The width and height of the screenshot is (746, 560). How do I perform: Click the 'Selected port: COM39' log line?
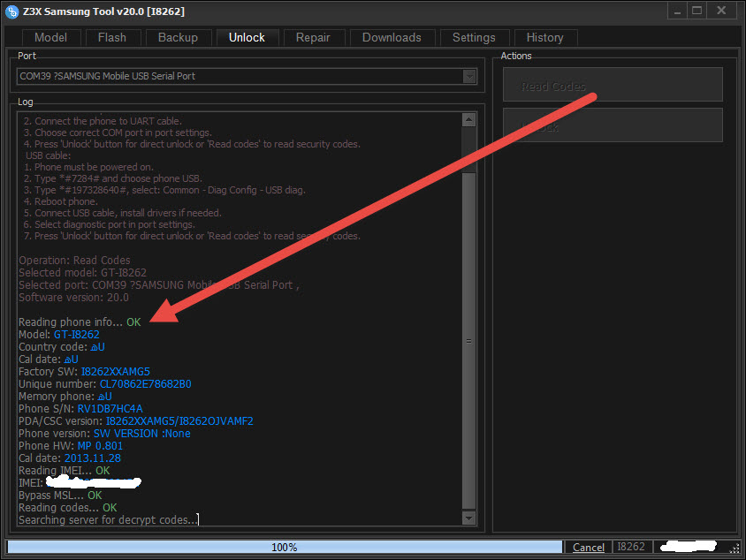click(159, 285)
